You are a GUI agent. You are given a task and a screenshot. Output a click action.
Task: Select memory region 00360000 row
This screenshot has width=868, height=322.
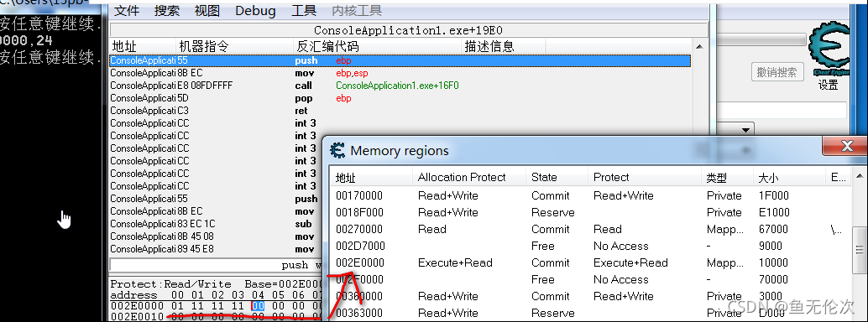coord(591,297)
